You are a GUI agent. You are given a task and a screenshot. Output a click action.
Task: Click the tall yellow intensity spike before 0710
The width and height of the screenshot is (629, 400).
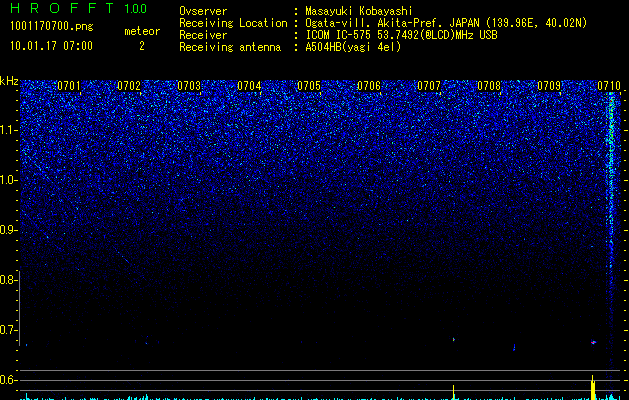click(592, 387)
